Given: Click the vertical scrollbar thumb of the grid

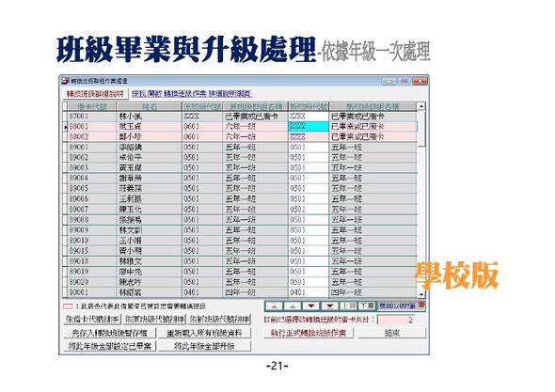Looking at the screenshot, I should (421, 128).
